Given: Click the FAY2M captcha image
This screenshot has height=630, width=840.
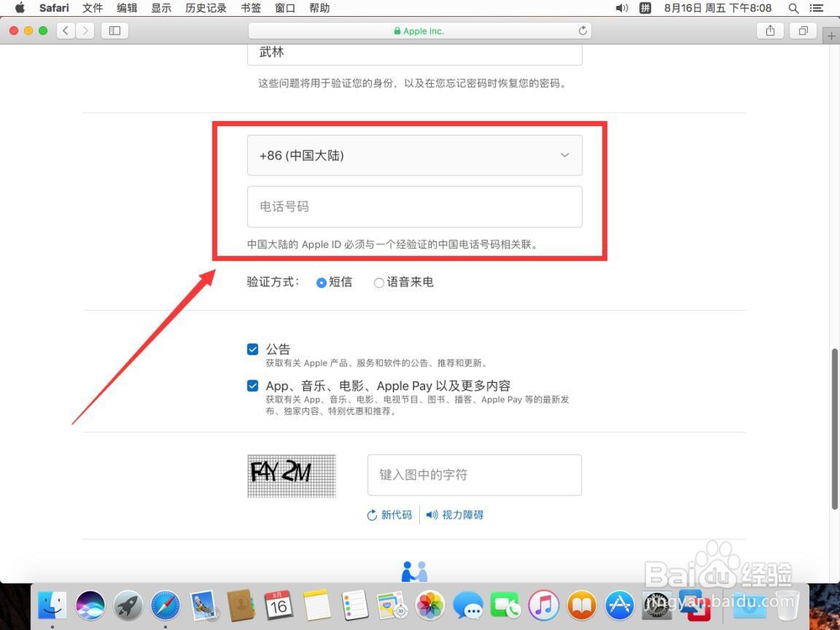Looking at the screenshot, I should (291, 475).
